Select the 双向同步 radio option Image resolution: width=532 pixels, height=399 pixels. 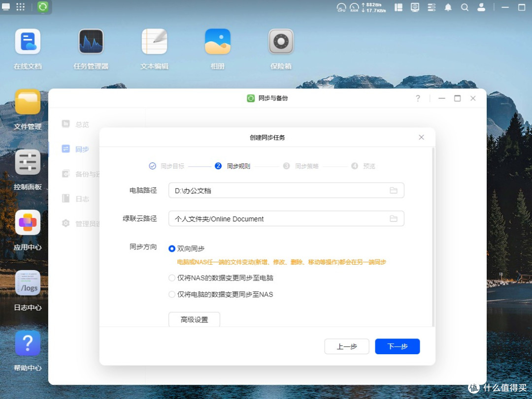(x=172, y=248)
